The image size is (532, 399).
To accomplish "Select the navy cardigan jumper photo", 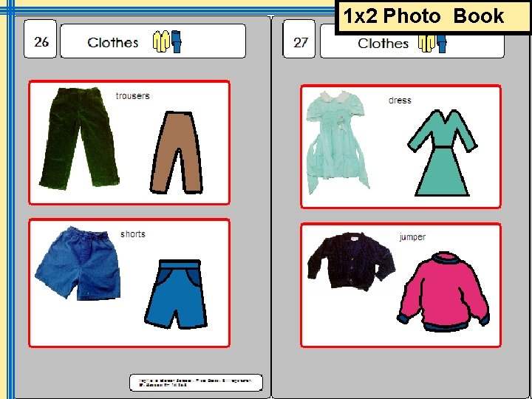I will (351, 262).
